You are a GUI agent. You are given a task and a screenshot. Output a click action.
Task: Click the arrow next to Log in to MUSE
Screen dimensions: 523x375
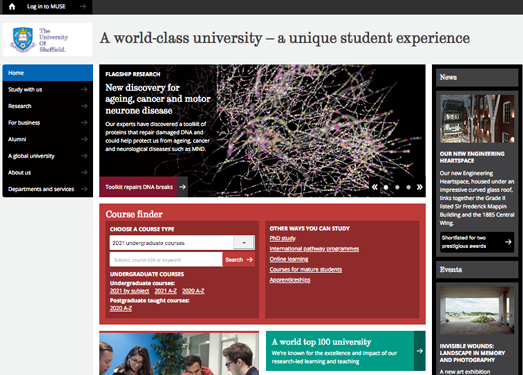point(83,6)
